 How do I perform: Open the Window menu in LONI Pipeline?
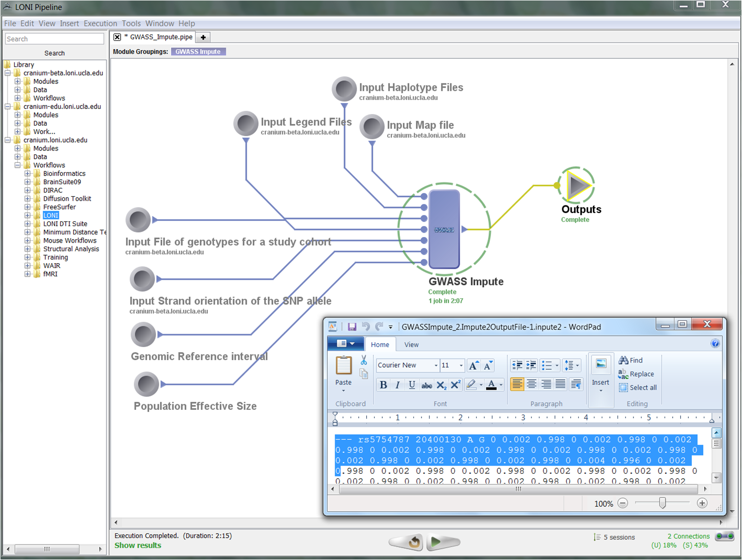click(x=160, y=24)
